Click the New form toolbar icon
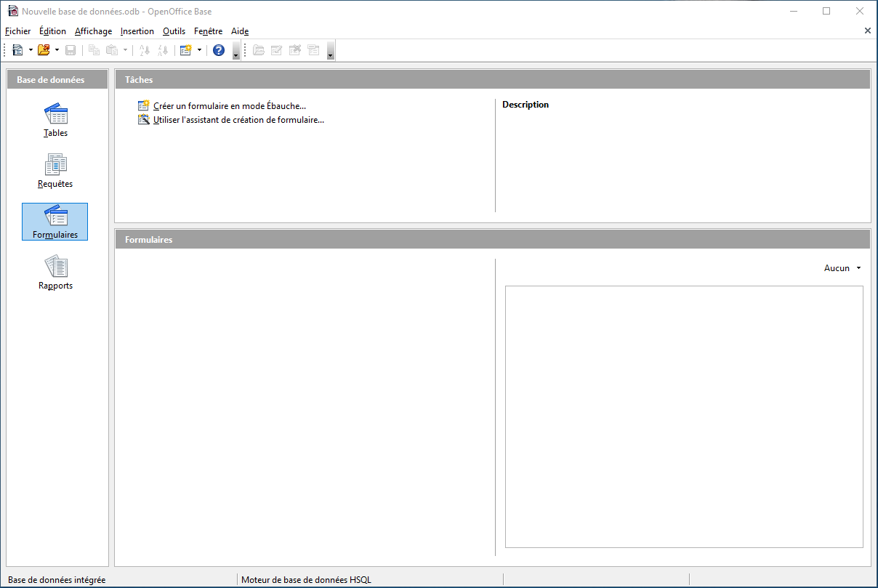878x588 pixels. 186,50
